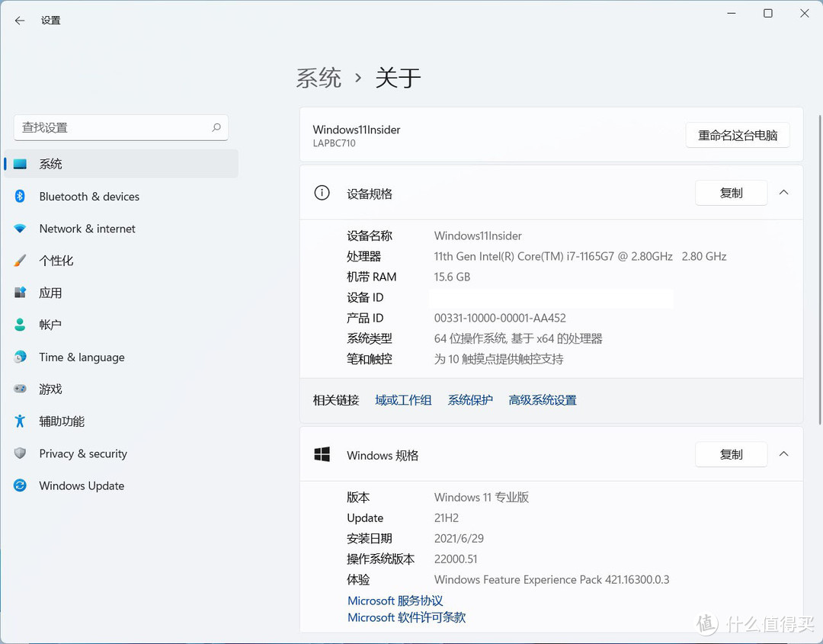Open Network & internet settings
Viewport: 823px width, 644px height.
point(87,229)
